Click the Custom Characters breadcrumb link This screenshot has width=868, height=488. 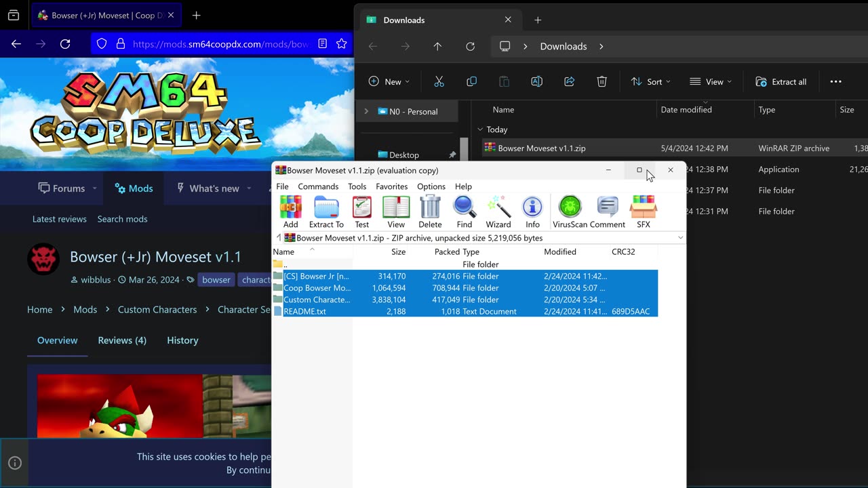(157, 309)
